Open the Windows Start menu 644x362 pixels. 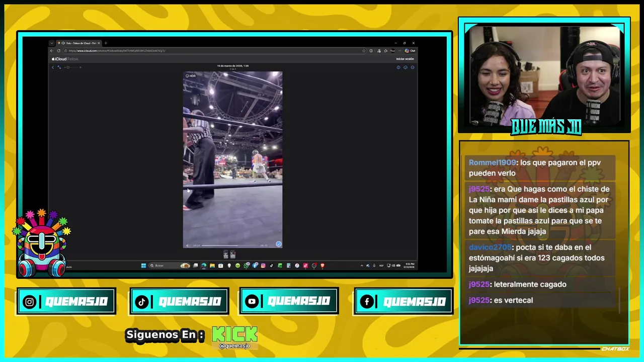[143, 265]
